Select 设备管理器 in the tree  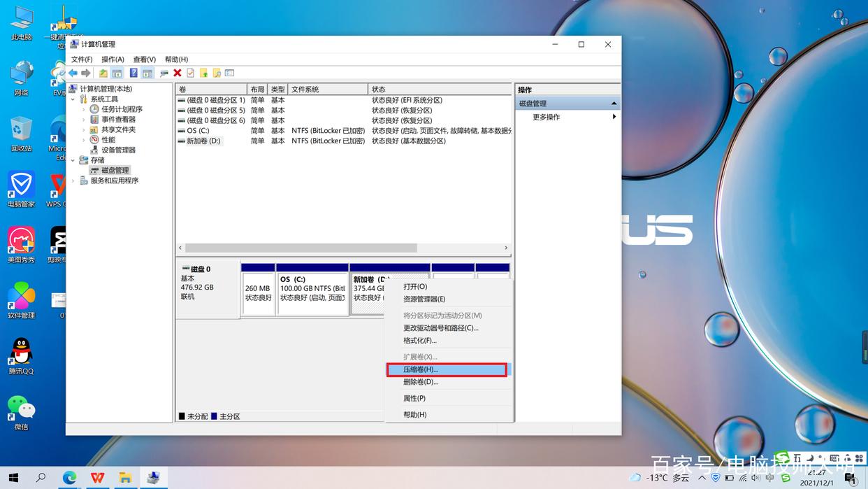point(118,150)
